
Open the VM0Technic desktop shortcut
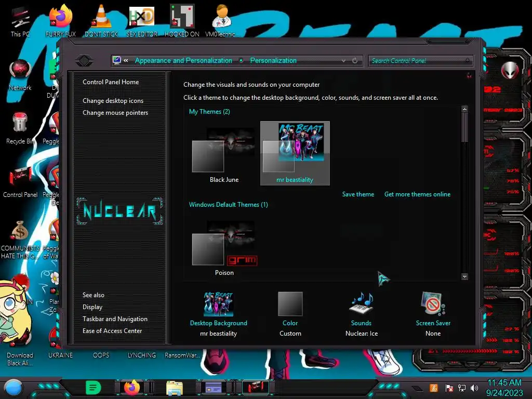(x=222, y=21)
